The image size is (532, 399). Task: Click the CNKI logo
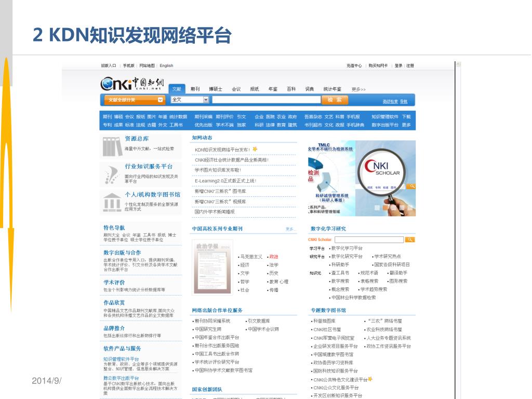[x=132, y=84]
